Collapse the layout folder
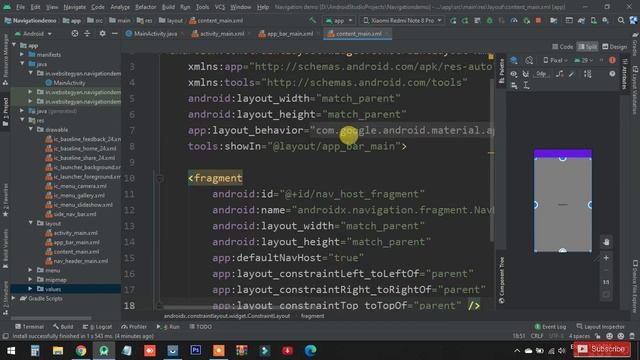640x360 pixels. [31, 223]
